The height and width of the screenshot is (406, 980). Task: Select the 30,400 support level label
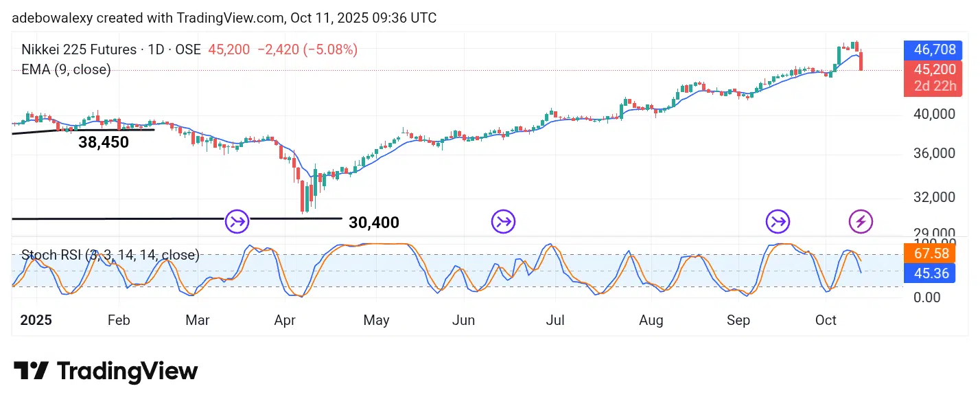pos(373,223)
